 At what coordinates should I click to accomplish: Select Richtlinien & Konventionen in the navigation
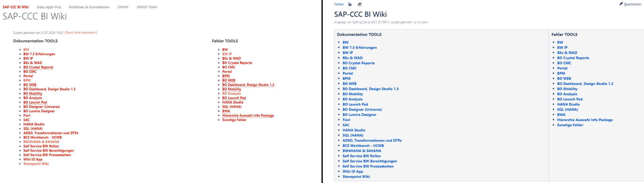tap(89, 7)
